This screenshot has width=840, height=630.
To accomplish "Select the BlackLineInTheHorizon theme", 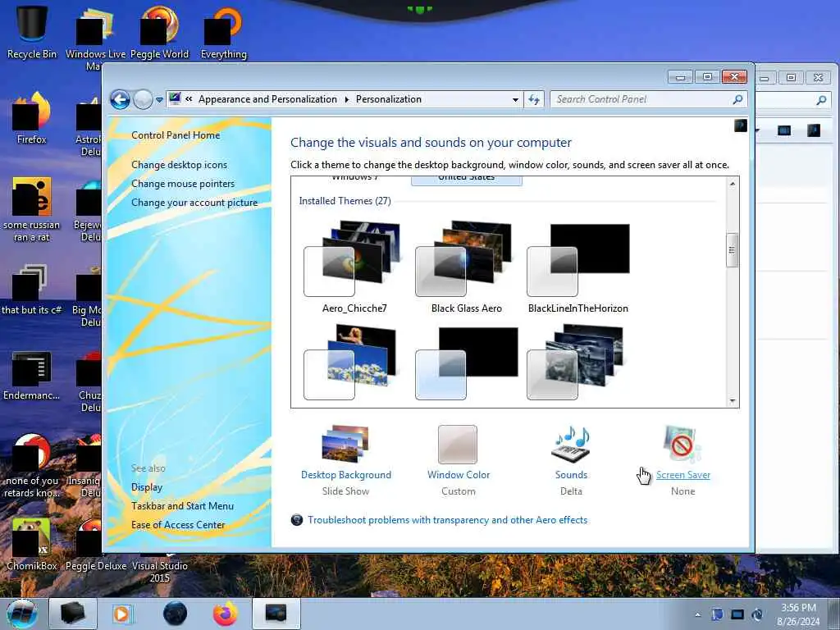I will 578,267.
